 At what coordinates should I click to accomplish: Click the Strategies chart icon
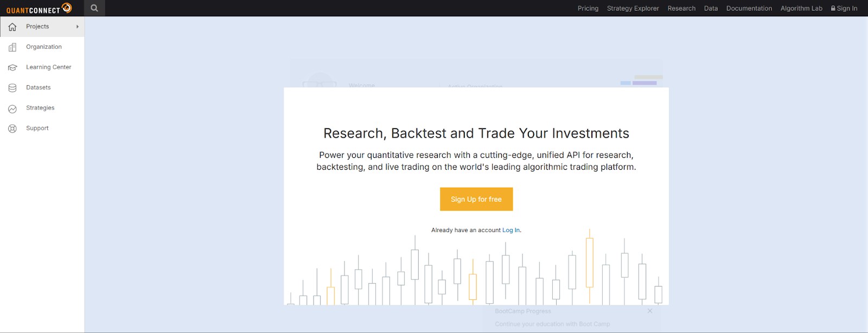[x=12, y=108]
